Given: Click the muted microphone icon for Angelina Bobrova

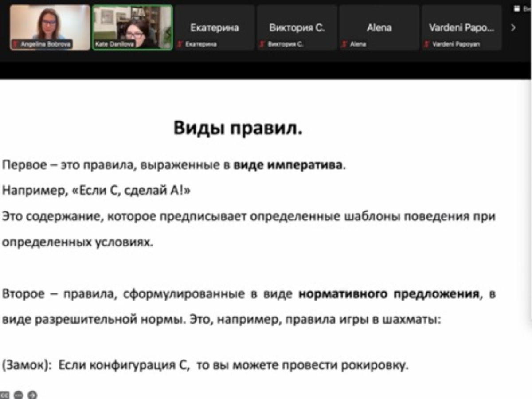Looking at the screenshot, I should 15,44.
